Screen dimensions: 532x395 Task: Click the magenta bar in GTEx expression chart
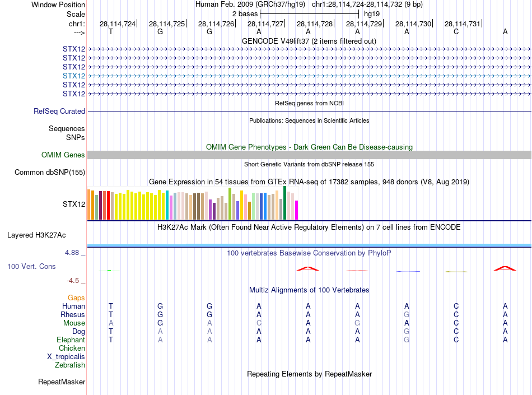coord(296,210)
